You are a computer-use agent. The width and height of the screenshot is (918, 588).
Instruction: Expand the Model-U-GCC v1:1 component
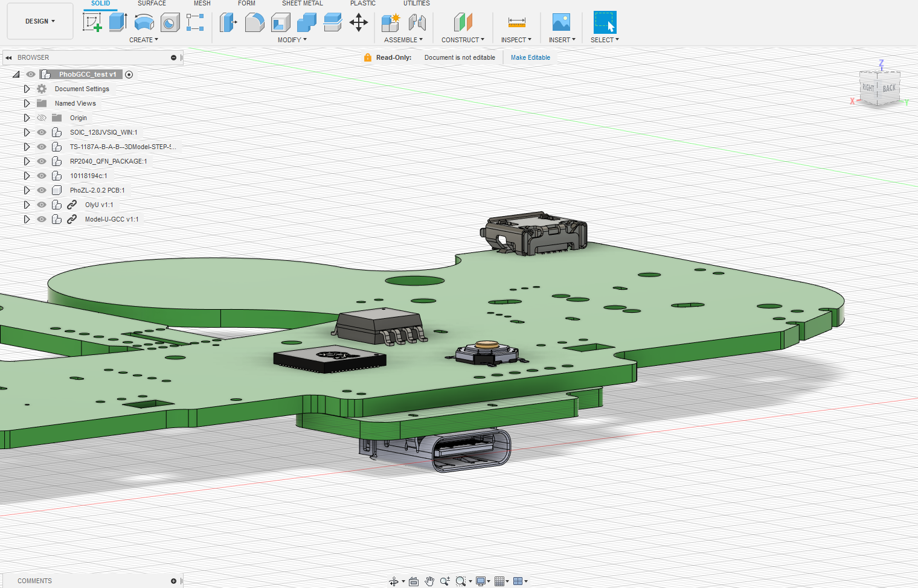(x=27, y=219)
